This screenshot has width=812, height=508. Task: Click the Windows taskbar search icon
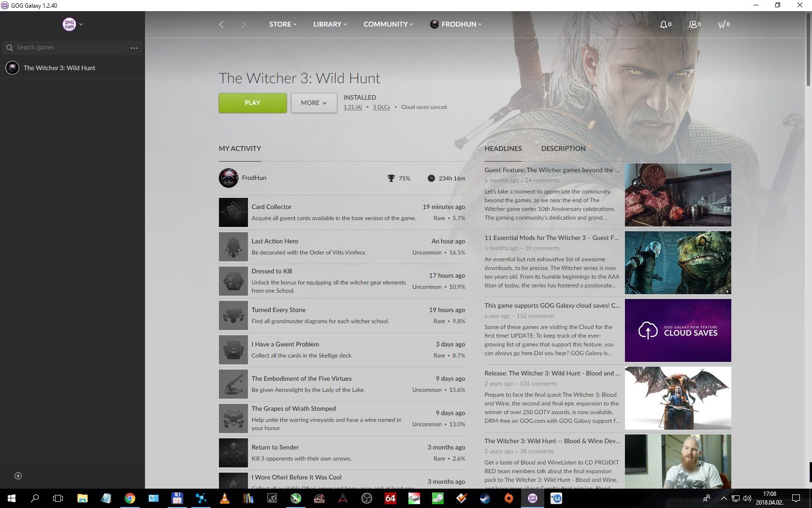(35, 498)
